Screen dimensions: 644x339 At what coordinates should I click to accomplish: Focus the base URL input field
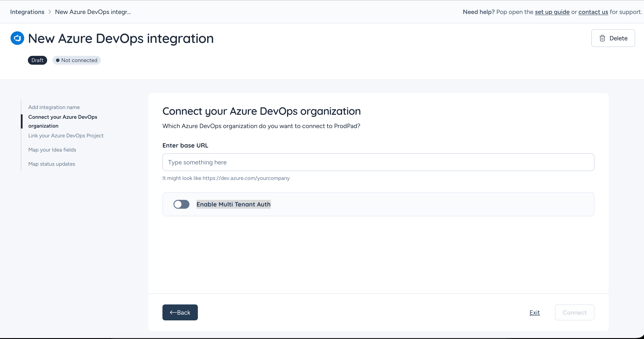pos(378,162)
